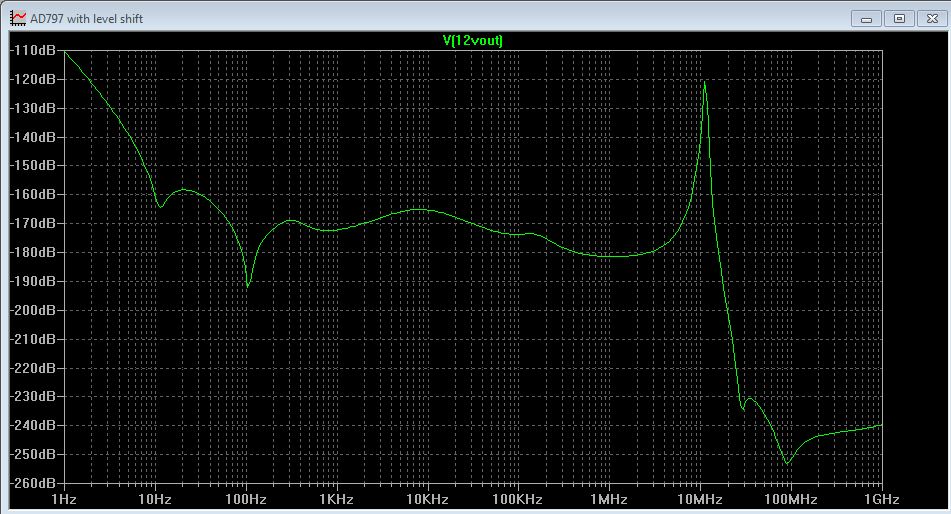This screenshot has height=514, width=951.
Task: Click the -200dB vertical axis label
Action: pyautogui.click(x=33, y=310)
